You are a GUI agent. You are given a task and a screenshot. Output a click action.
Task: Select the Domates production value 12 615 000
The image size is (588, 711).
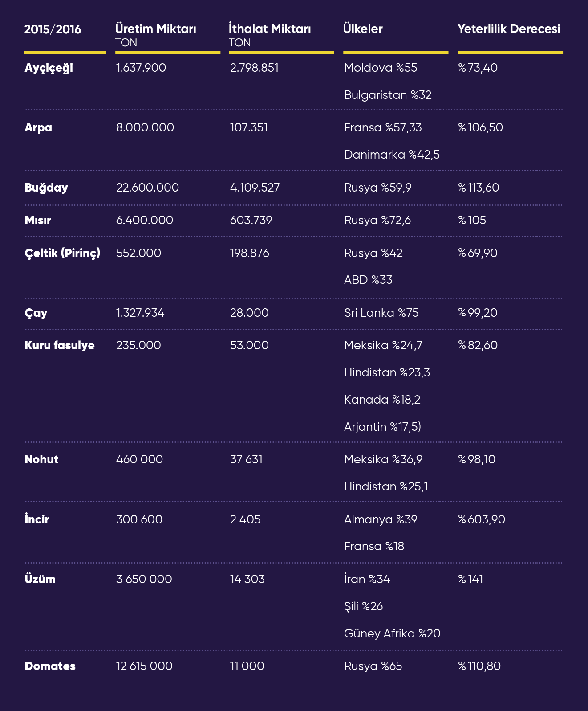click(x=144, y=666)
